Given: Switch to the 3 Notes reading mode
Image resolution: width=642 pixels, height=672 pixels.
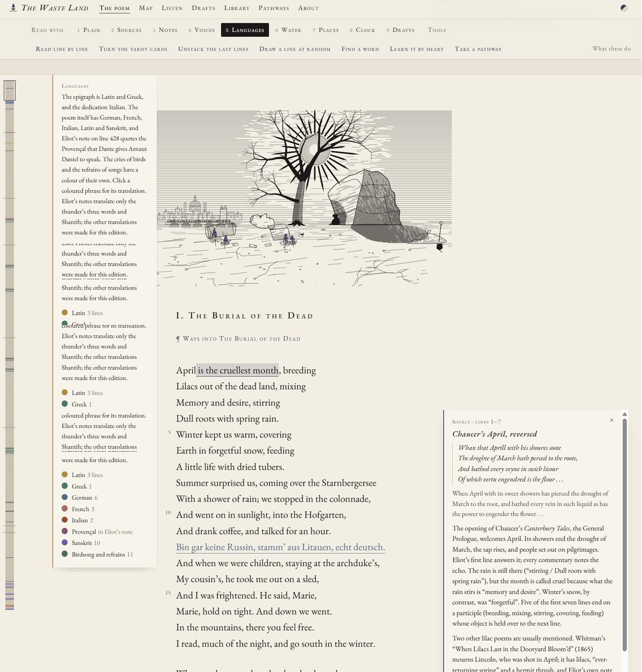Looking at the screenshot, I should 165,30.
